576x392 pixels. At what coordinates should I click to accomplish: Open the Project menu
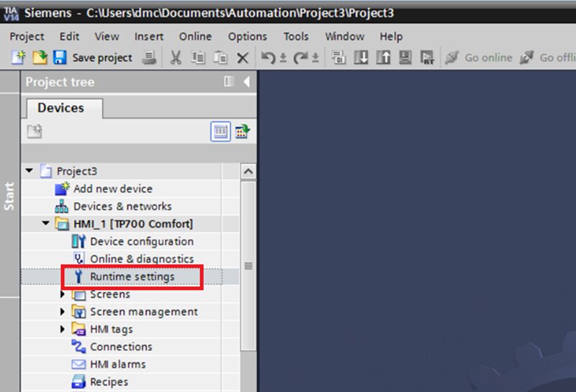pos(27,37)
